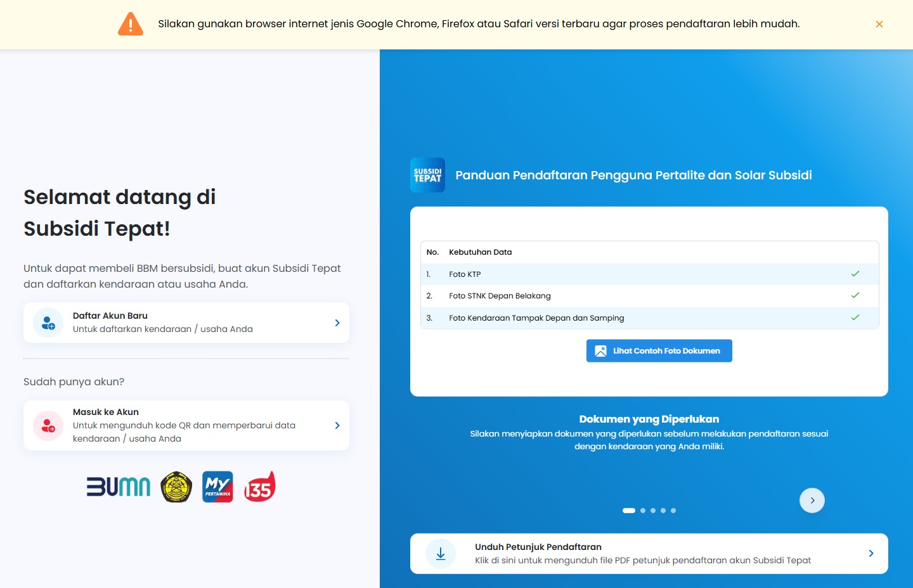Click the Foto Kendaraan Tampak Depan checkmark

pyautogui.click(x=855, y=317)
